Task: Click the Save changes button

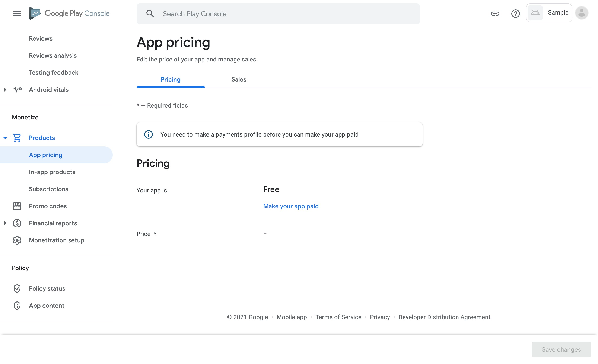Action: pos(561,349)
